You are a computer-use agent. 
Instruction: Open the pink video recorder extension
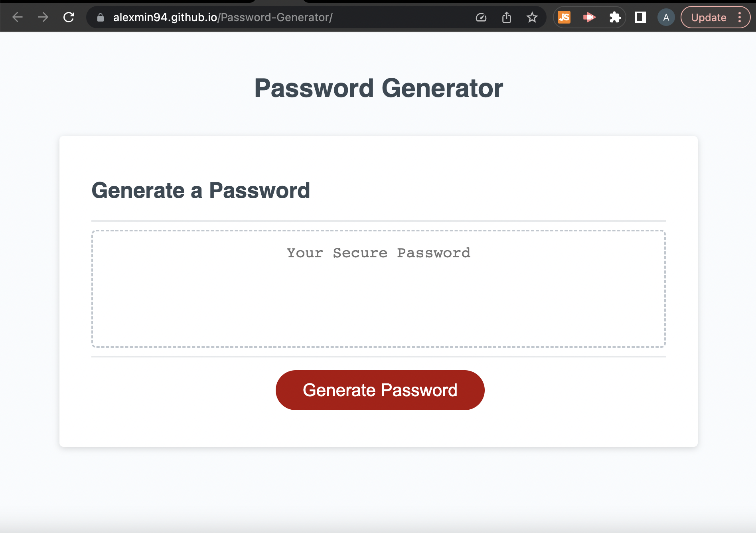(x=589, y=17)
